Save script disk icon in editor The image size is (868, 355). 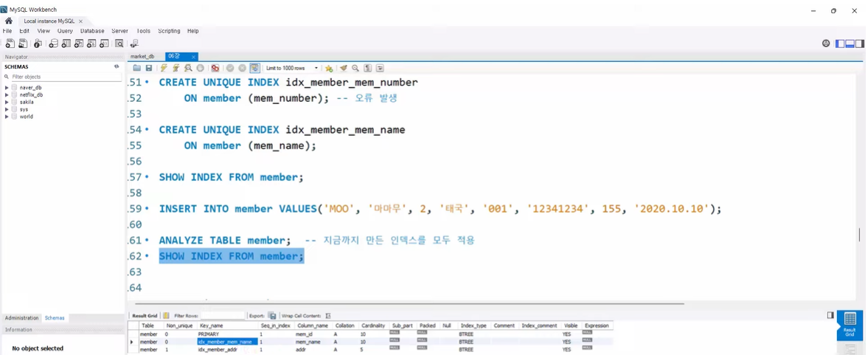pyautogui.click(x=148, y=68)
